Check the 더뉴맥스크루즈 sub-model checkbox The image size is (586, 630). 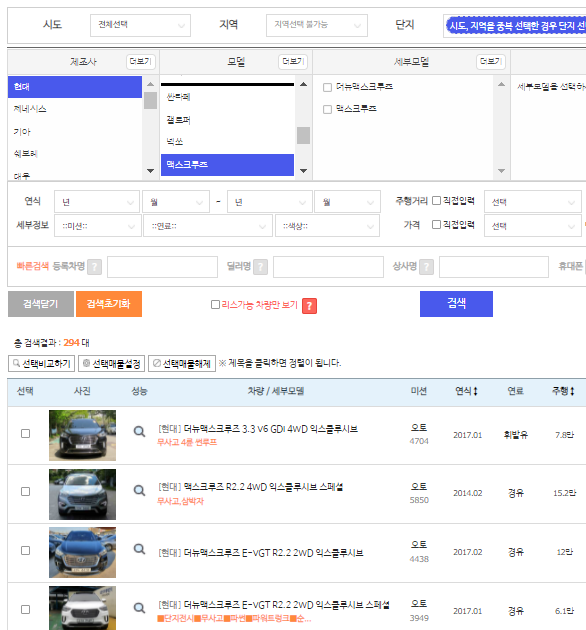point(328,87)
